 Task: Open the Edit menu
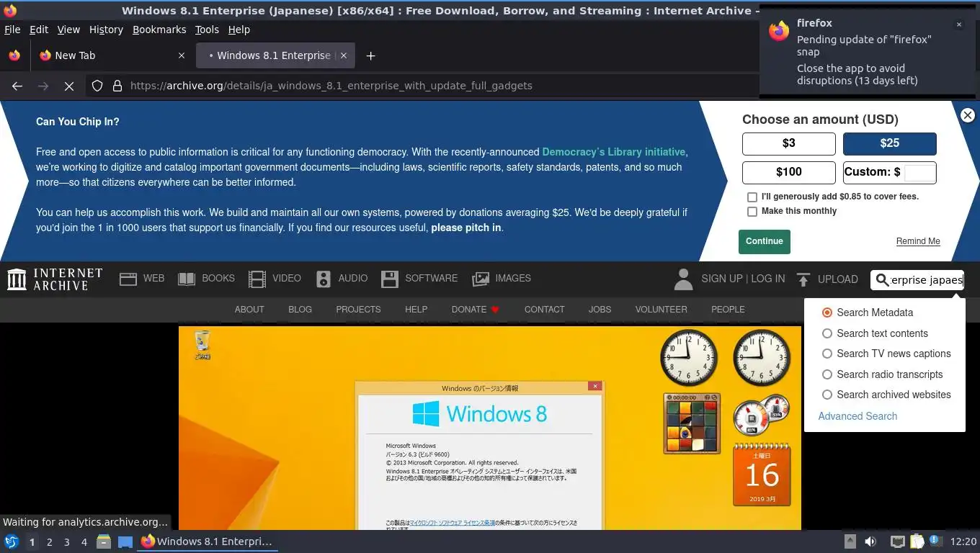pos(39,30)
